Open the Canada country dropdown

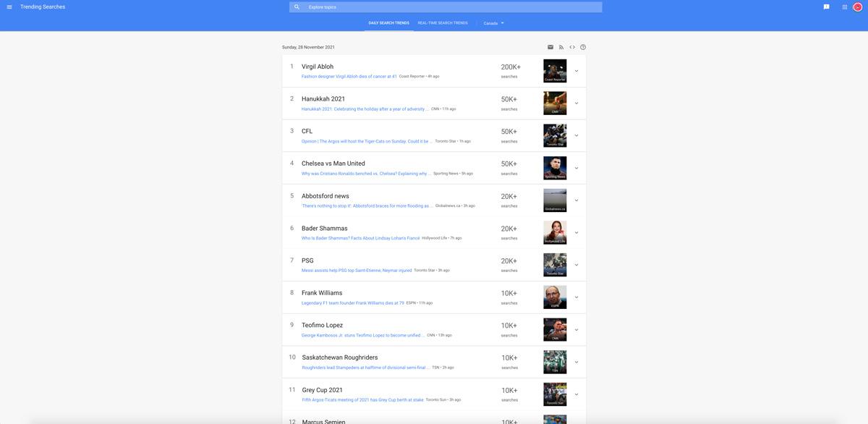point(494,23)
